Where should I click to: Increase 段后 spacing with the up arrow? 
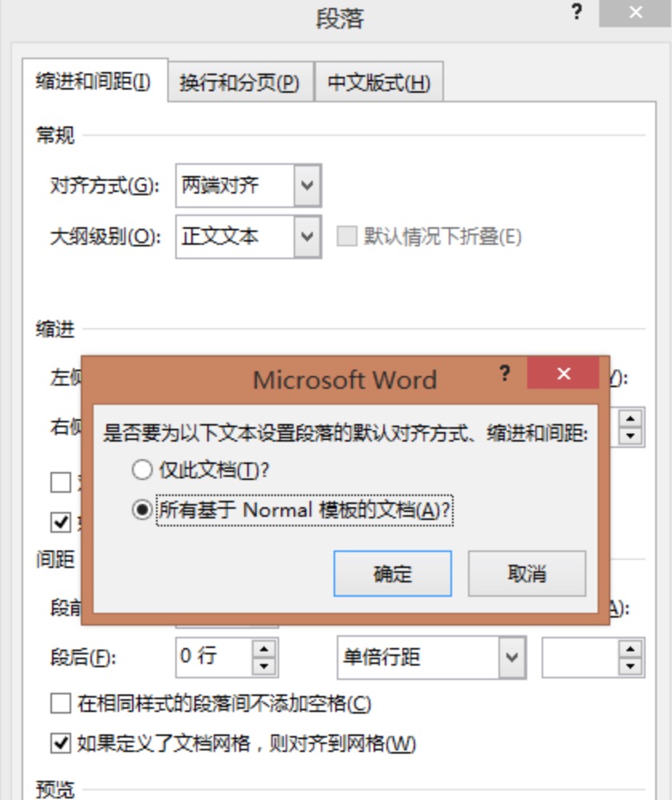(x=265, y=650)
